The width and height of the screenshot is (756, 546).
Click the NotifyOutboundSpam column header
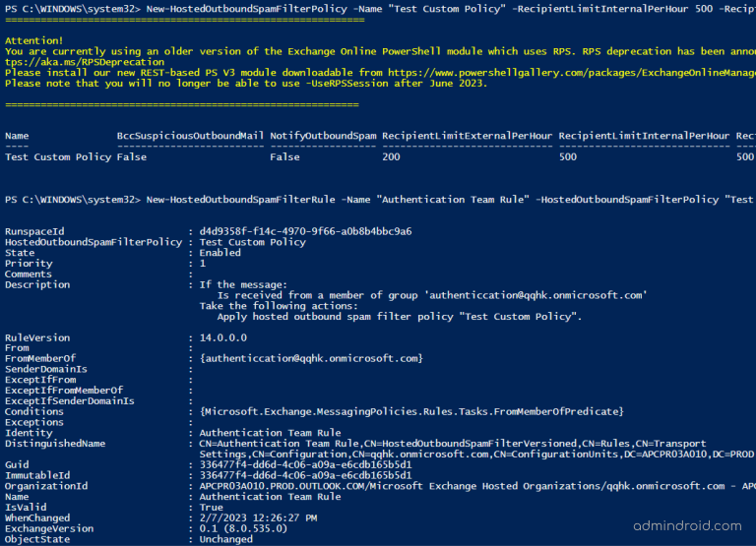(323, 136)
